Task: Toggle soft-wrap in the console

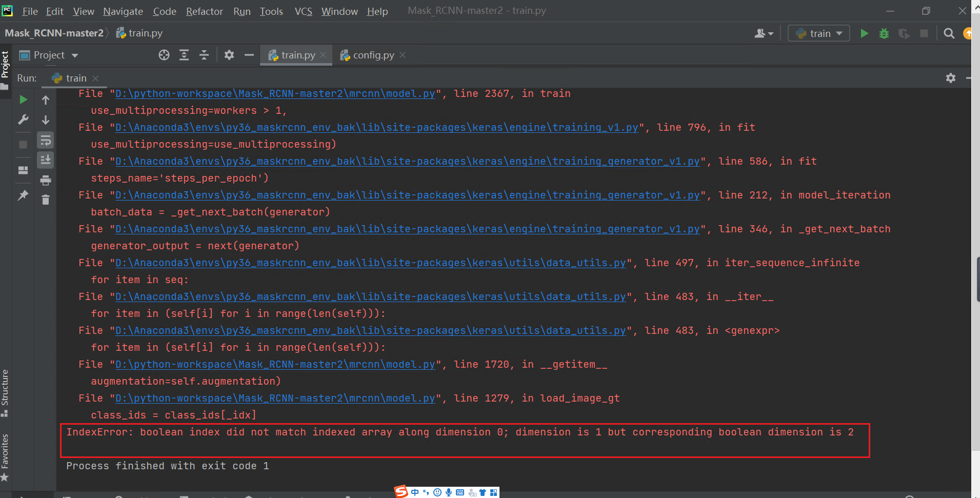Action: coord(45,140)
